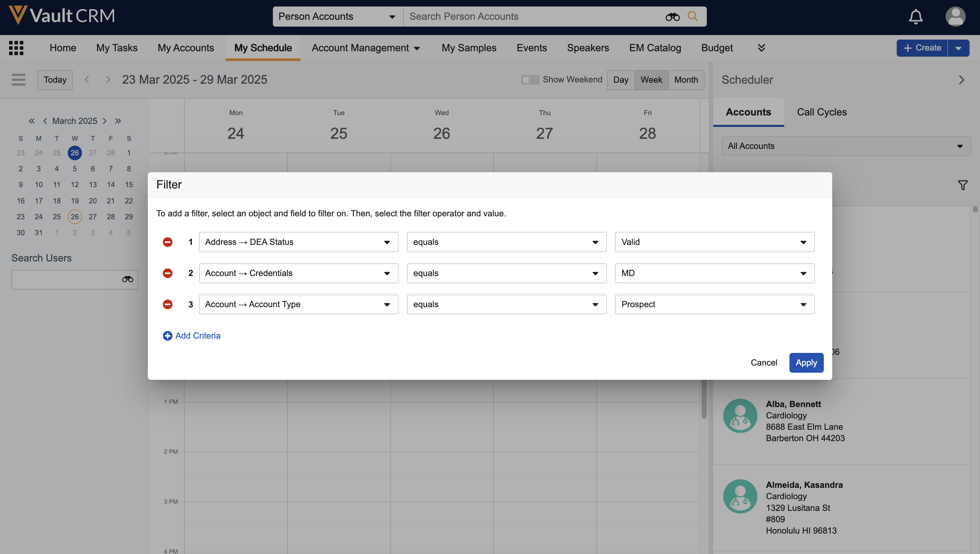Click the scheduler filter funnel icon
This screenshot has width=980, height=554.
point(962,186)
